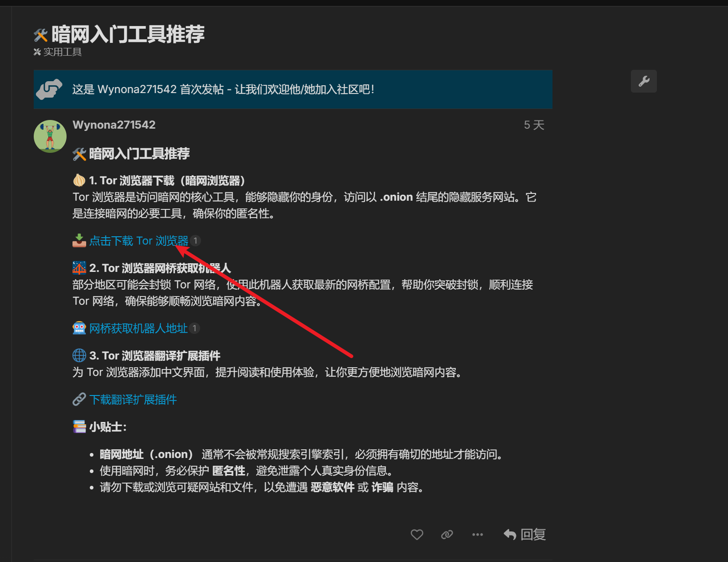Click the globe emoji in heading 3
728x562 pixels.
[79, 355]
